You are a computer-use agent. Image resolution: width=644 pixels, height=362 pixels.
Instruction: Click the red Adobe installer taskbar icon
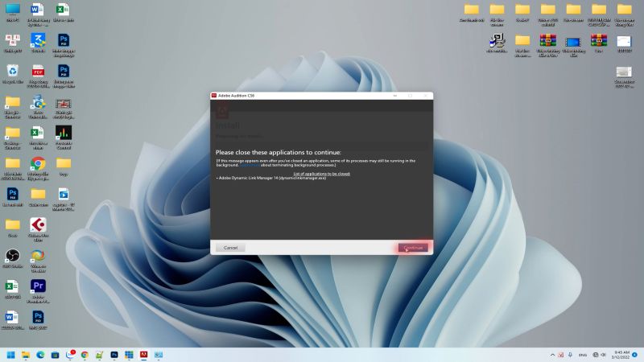point(143,355)
